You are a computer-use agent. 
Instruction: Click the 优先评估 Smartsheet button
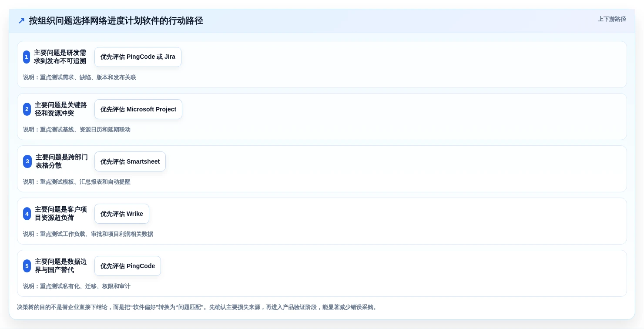coord(130,161)
